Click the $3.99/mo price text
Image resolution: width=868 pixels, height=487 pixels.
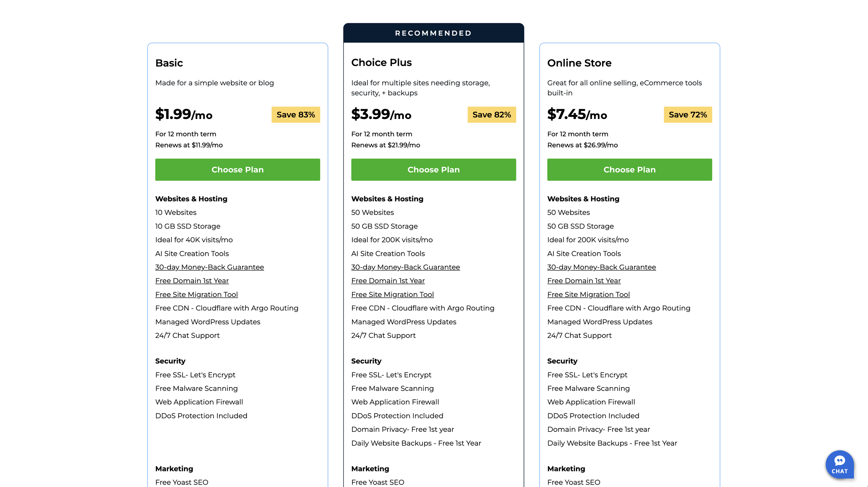pos(381,114)
